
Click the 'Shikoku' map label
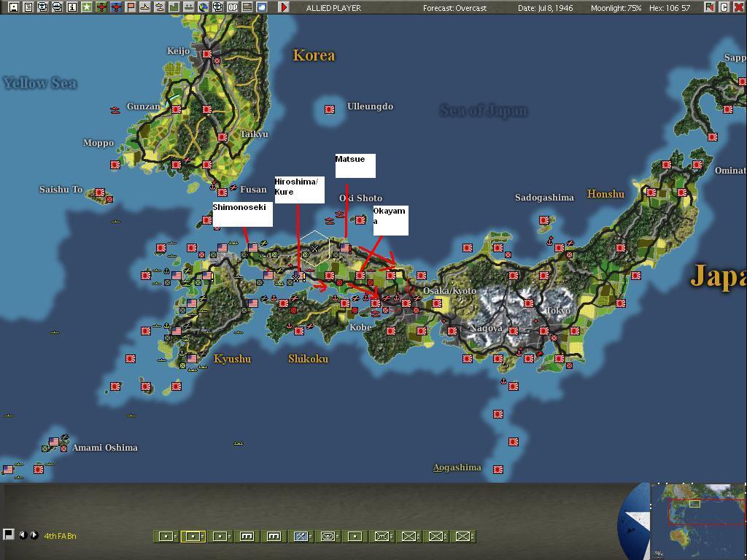[308, 359]
